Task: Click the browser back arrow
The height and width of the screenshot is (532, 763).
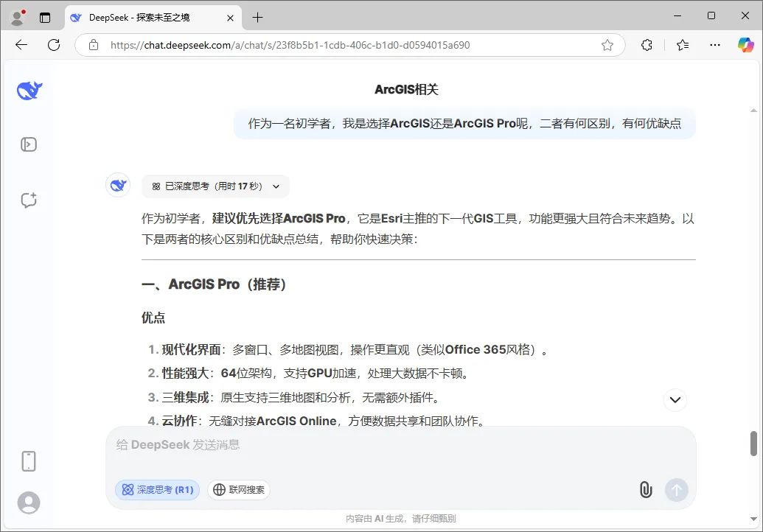Action: 21,45
